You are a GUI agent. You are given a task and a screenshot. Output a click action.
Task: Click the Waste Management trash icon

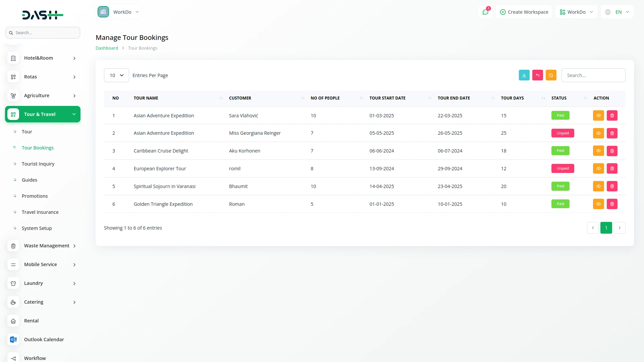click(x=13, y=246)
